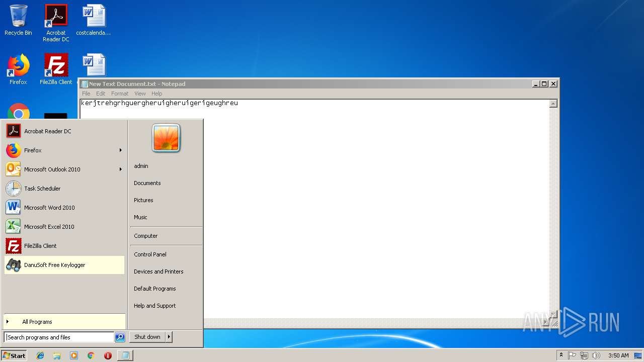The image size is (644, 362).
Task: Click Notepad taskbar button
Action: pos(125,355)
